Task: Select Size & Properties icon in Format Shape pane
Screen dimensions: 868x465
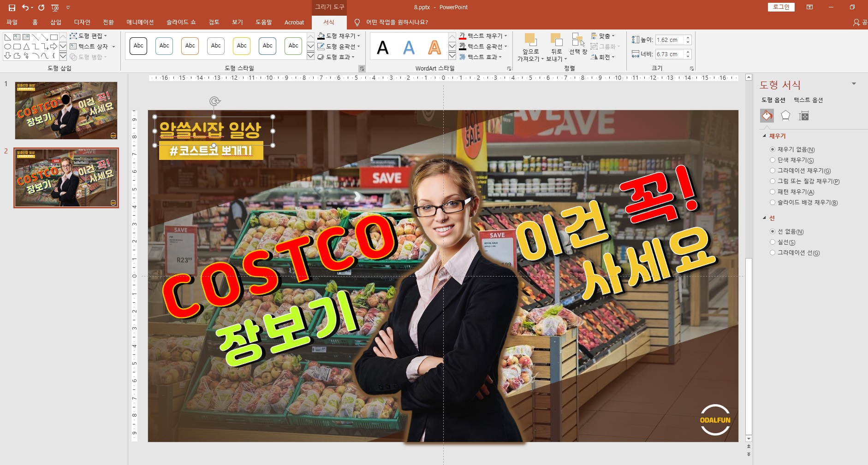Action: tap(804, 116)
